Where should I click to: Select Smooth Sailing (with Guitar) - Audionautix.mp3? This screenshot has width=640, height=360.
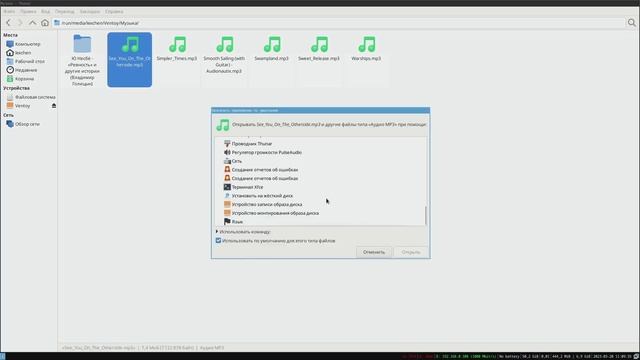(224, 55)
